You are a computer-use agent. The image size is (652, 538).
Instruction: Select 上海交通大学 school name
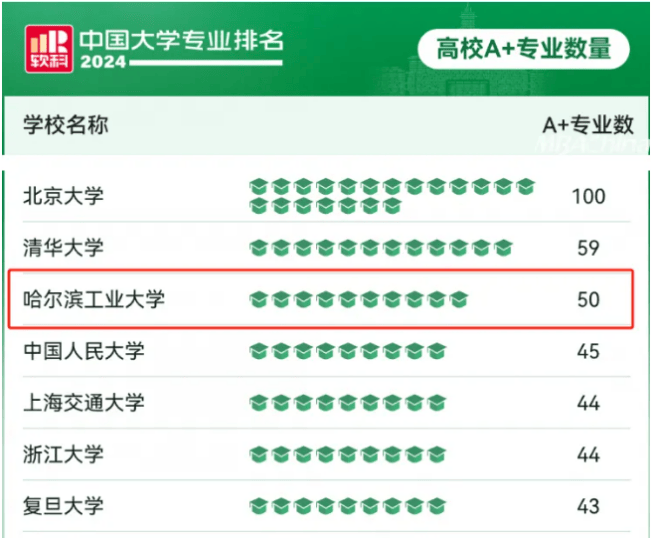pyautogui.click(x=84, y=403)
